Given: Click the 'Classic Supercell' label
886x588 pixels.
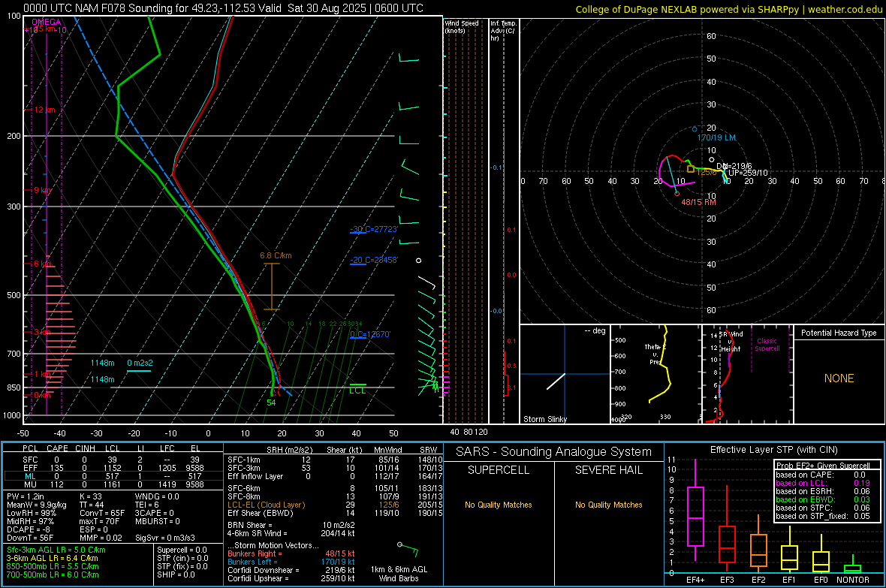Looking at the screenshot, I should tap(767, 345).
